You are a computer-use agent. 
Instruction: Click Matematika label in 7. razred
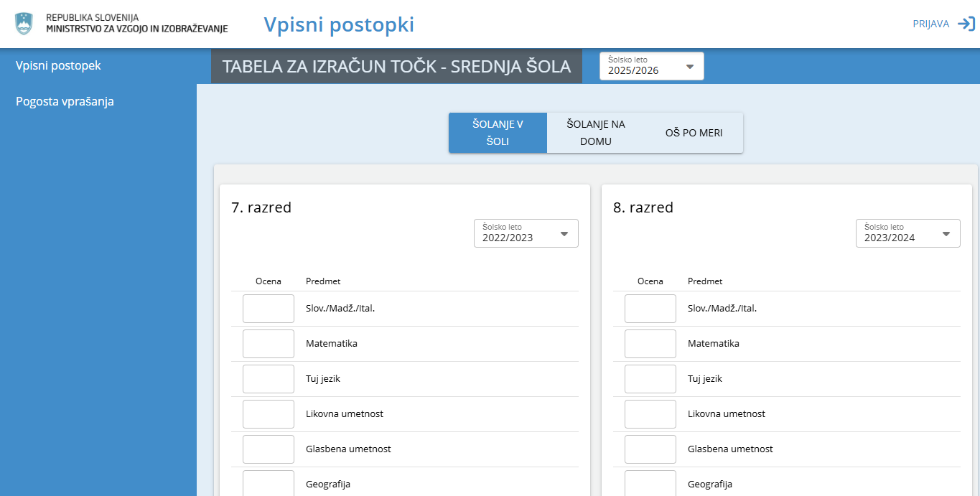click(x=332, y=344)
